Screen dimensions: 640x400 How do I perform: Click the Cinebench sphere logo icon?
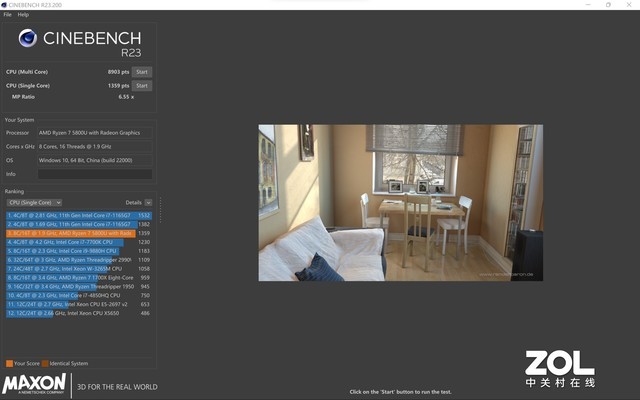pyautogui.click(x=28, y=38)
